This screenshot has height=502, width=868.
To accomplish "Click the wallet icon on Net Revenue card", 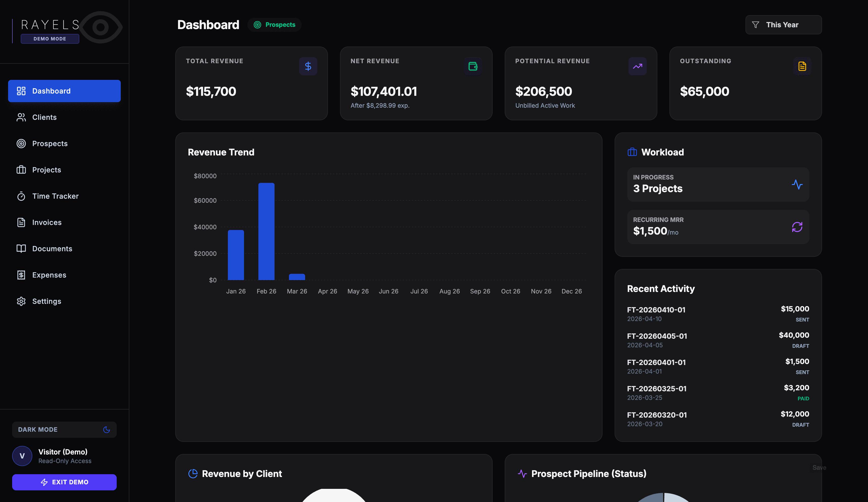I will click(x=473, y=66).
